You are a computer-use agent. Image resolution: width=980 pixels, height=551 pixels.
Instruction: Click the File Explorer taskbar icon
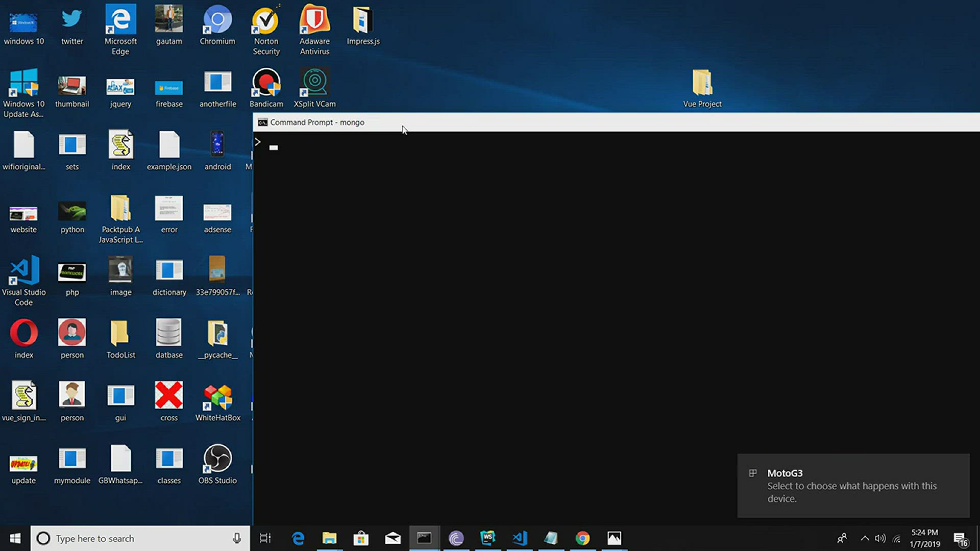click(329, 538)
